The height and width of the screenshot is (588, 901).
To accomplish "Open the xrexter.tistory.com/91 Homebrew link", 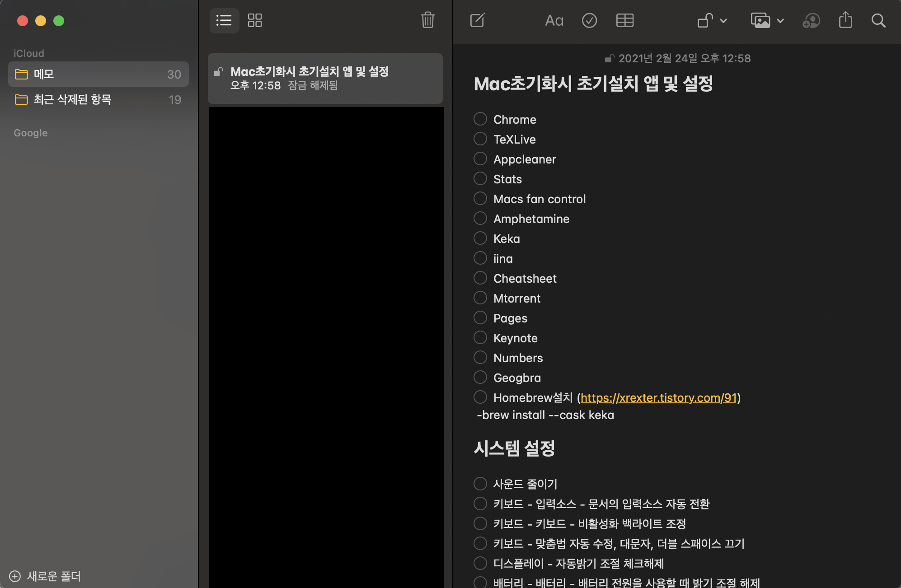I will 658,398.
